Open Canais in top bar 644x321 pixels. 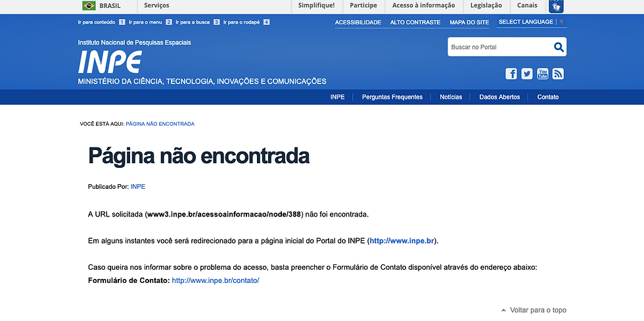pyautogui.click(x=527, y=6)
